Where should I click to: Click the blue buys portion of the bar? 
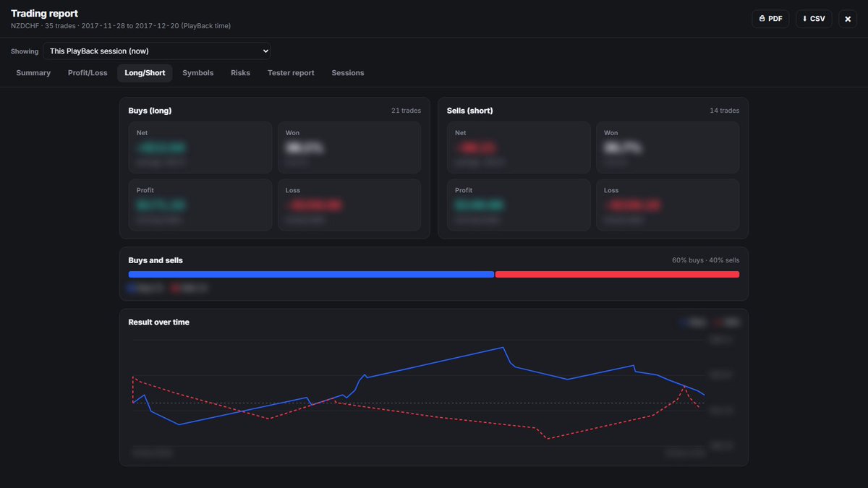point(311,275)
